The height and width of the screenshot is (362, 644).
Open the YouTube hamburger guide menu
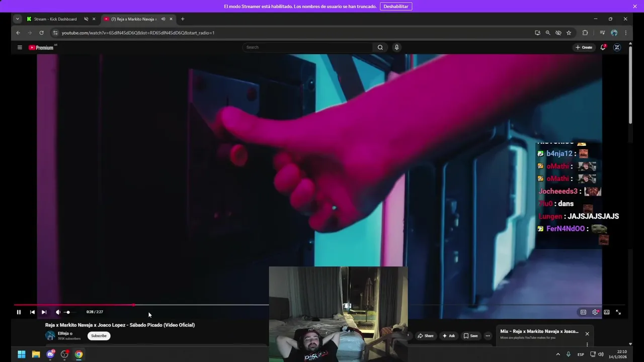(20, 47)
